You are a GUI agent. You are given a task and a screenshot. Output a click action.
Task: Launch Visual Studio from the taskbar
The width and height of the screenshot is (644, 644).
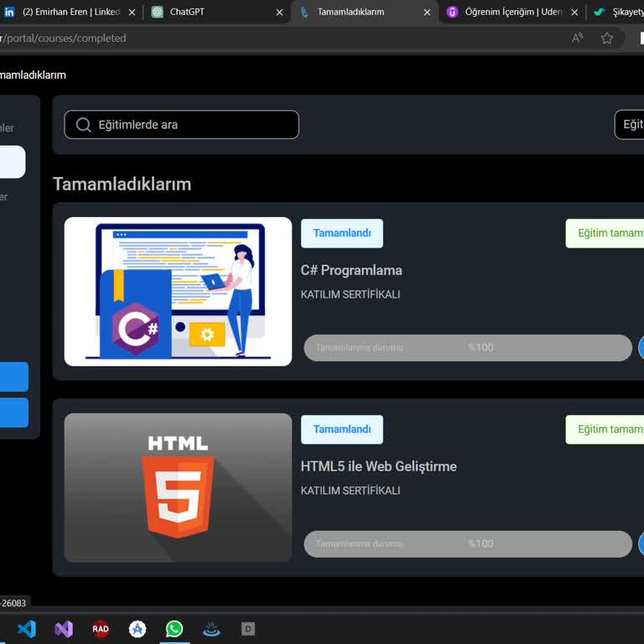tap(64, 629)
